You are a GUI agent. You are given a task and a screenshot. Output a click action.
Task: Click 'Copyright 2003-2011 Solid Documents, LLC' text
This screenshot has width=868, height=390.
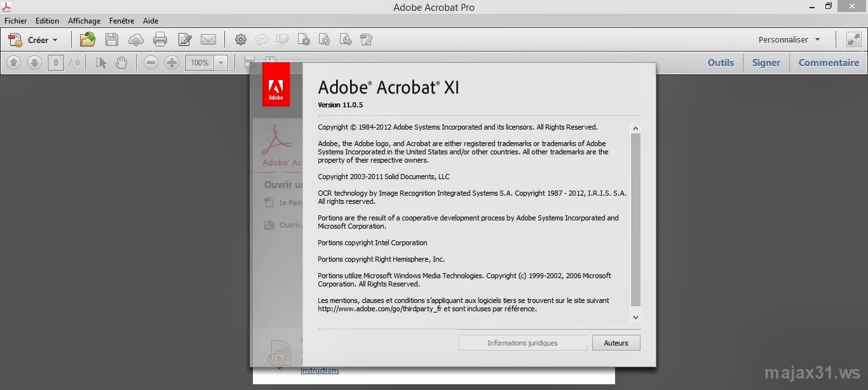click(x=383, y=177)
